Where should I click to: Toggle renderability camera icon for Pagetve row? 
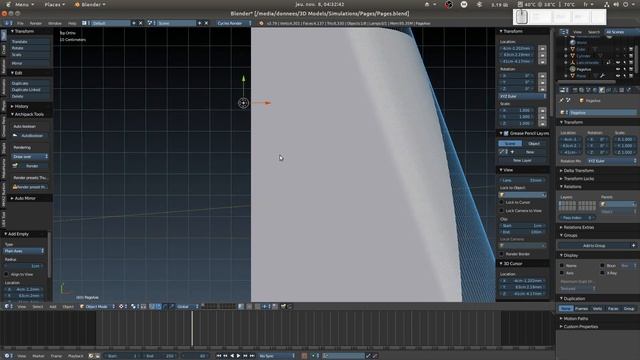pos(631,69)
